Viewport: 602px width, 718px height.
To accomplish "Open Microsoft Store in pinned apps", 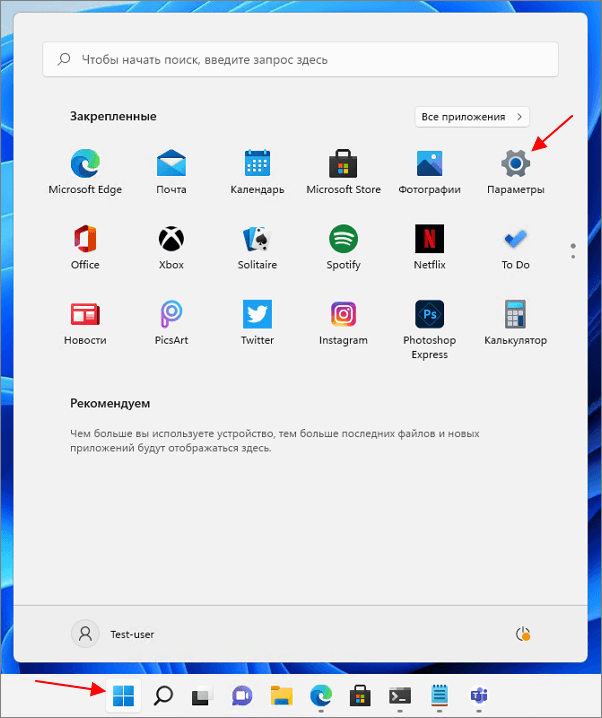I will [x=343, y=172].
